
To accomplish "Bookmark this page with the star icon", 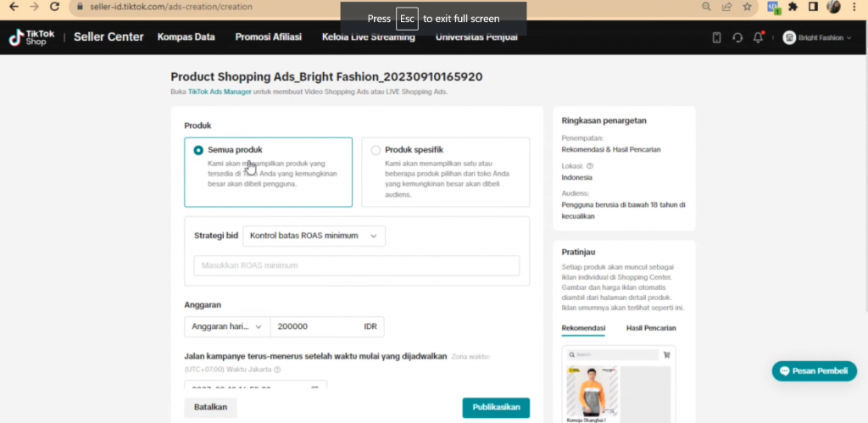I will (x=747, y=7).
